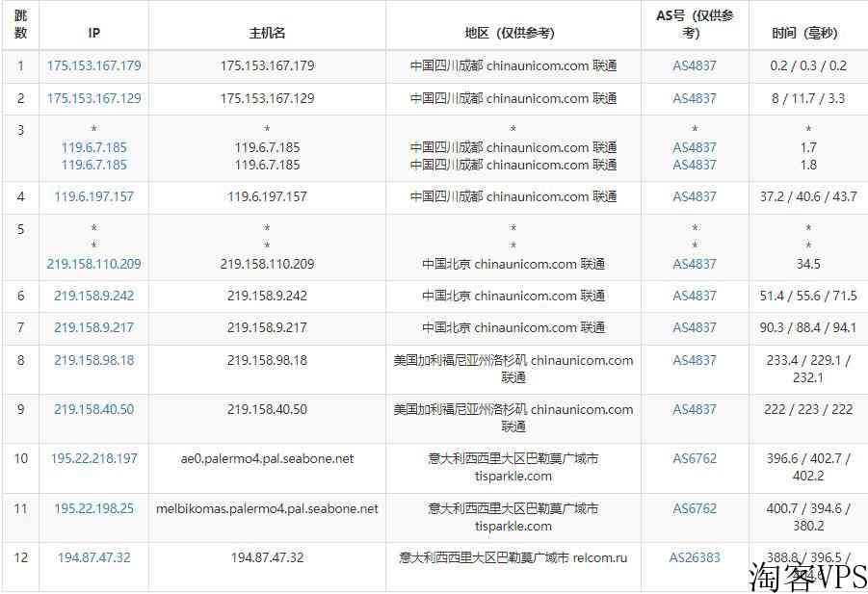The width and height of the screenshot is (868, 594).
Task: Open IP link 219.158.9.217
Action: tap(93, 327)
